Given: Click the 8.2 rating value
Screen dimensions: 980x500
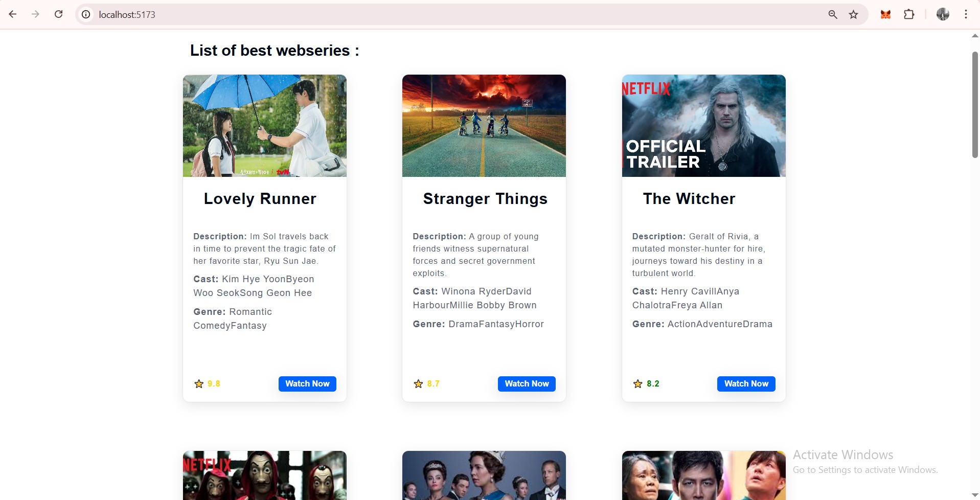Looking at the screenshot, I should (653, 384).
